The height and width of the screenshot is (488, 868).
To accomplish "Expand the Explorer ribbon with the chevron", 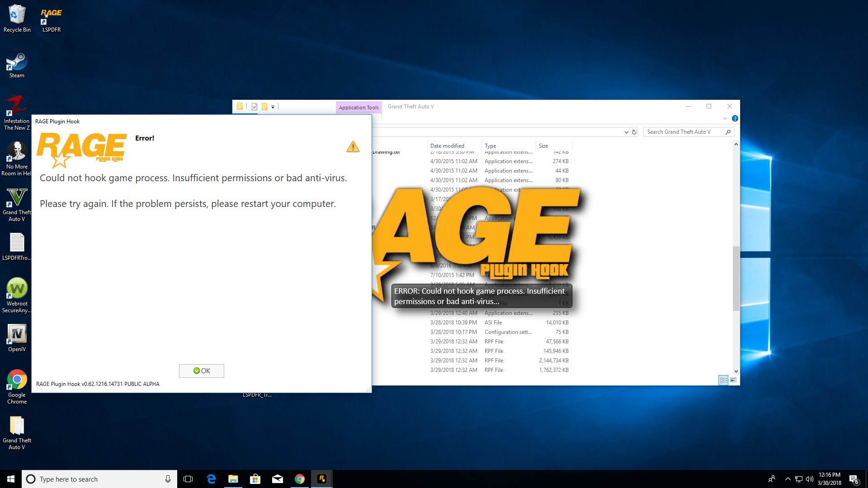I will [x=725, y=118].
